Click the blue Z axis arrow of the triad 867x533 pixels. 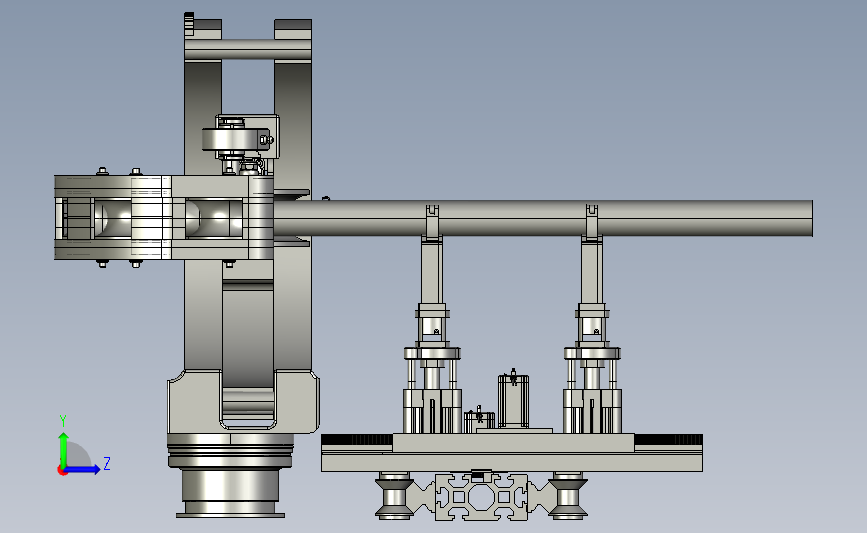[x=82, y=470]
